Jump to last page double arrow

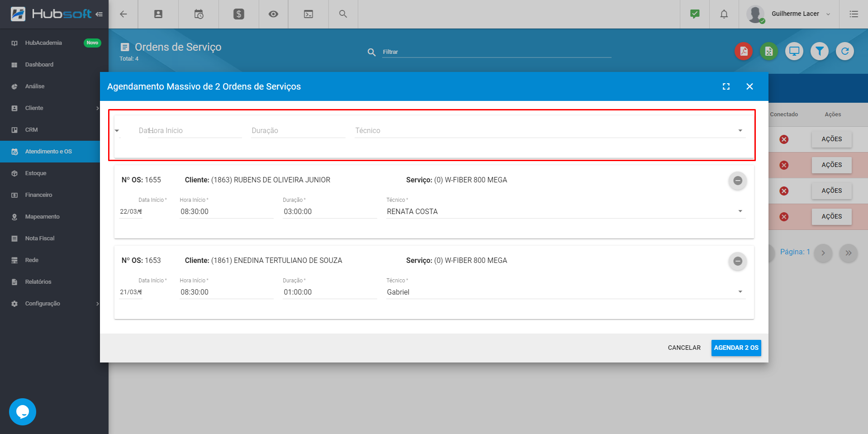click(849, 253)
